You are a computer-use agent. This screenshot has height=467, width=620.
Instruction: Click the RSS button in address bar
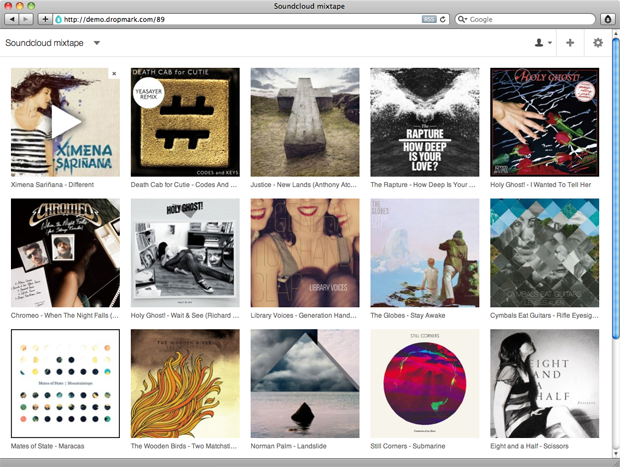(429, 19)
